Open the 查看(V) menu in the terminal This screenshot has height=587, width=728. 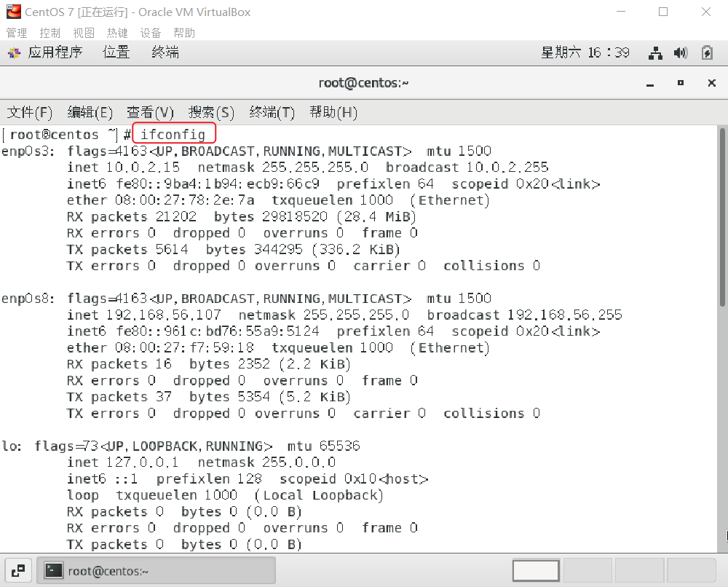coord(149,112)
